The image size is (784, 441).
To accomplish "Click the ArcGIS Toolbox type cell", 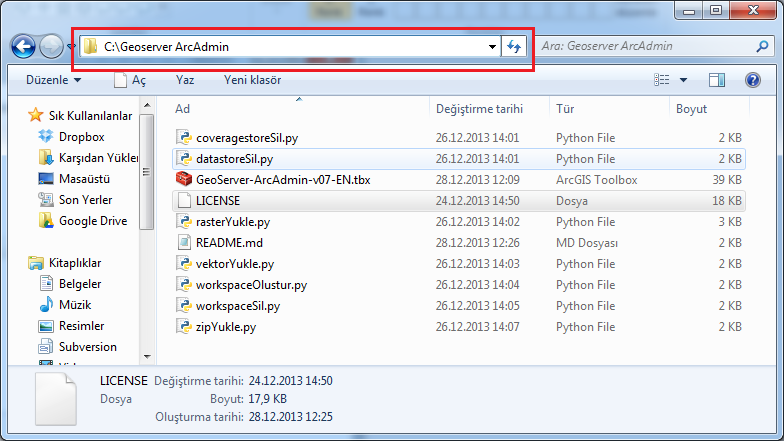I will [596, 180].
